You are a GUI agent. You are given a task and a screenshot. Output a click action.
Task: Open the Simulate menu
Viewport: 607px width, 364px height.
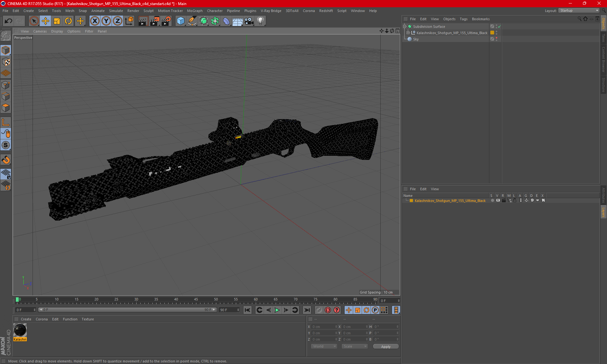pos(116,11)
